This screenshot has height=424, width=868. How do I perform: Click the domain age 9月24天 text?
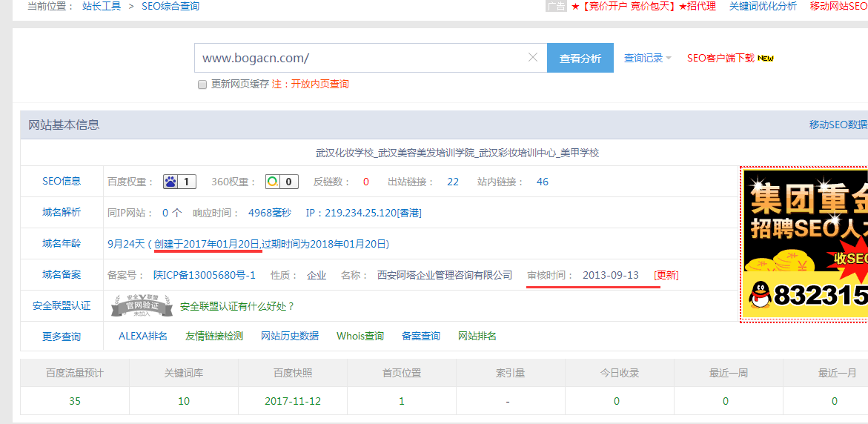point(126,244)
